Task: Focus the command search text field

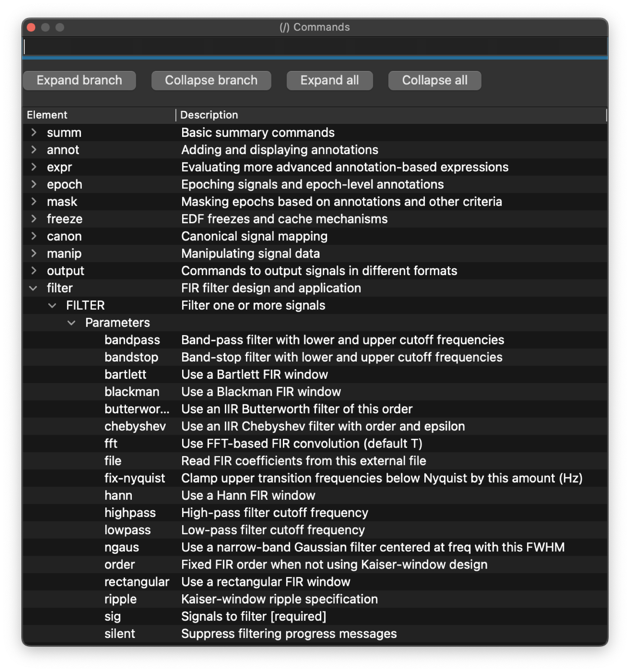Action: (315, 47)
